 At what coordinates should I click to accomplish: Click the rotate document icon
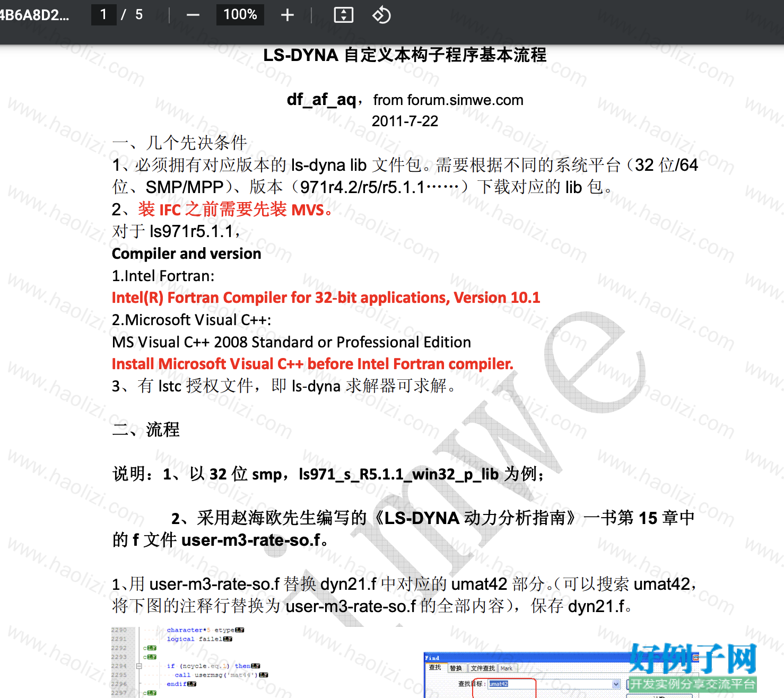[x=381, y=15]
